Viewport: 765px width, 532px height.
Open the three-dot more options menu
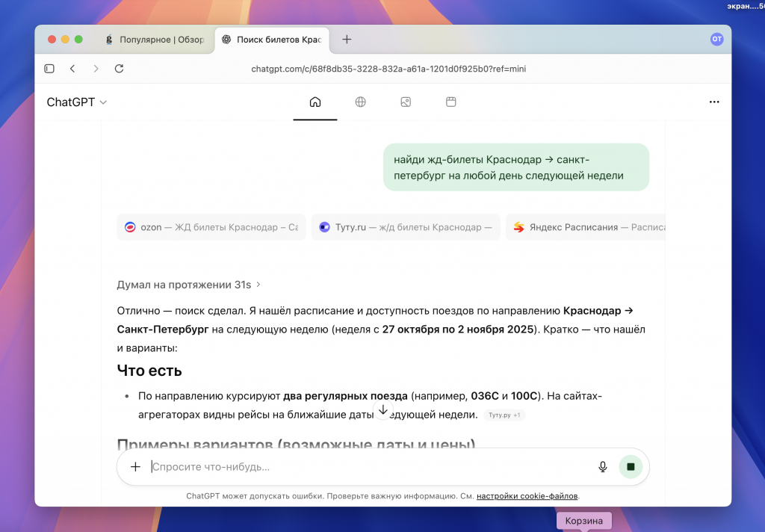pyautogui.click(x=714, y=102)
